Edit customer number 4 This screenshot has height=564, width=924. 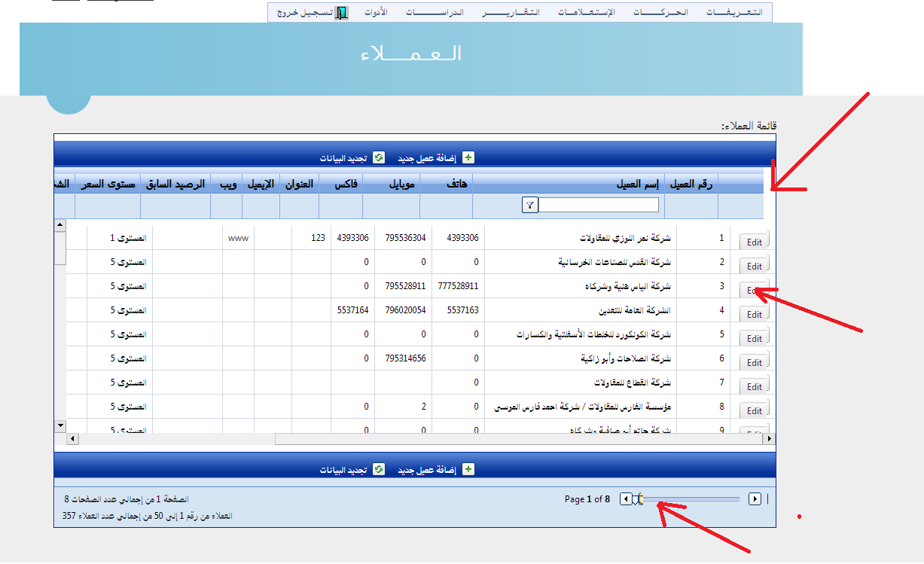755,314
